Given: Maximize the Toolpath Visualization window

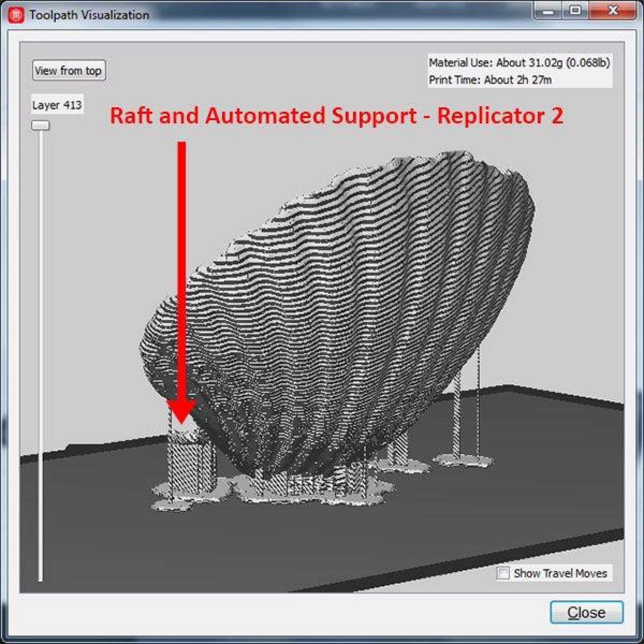Looking at the screenshot, I should pyautogui.click(x=576, y=11).
